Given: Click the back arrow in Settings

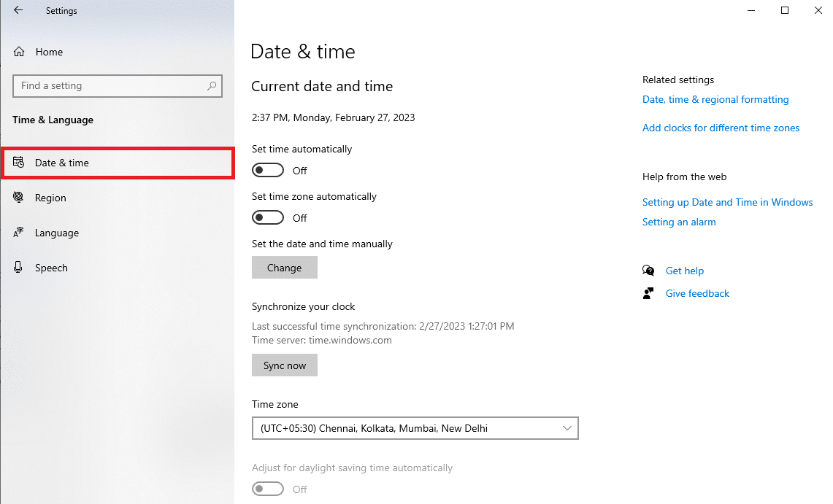Looking at the screenshot, I should point(18,10).
